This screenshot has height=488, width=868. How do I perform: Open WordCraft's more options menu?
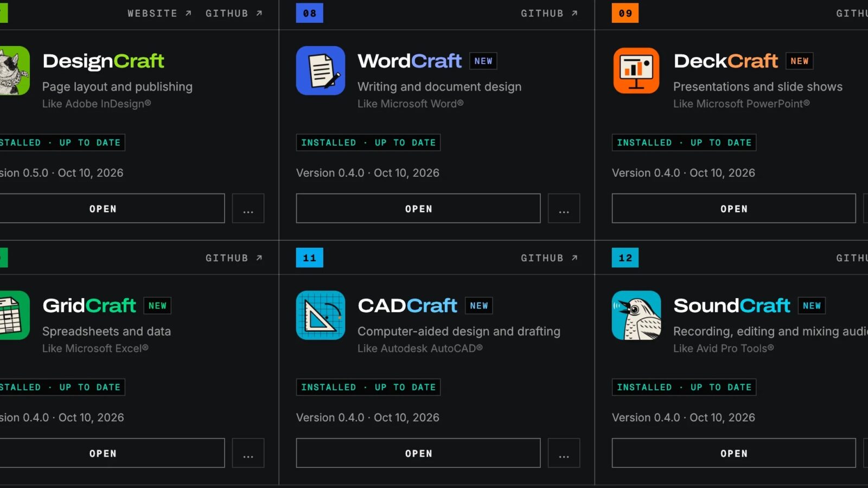coord(564,208)
